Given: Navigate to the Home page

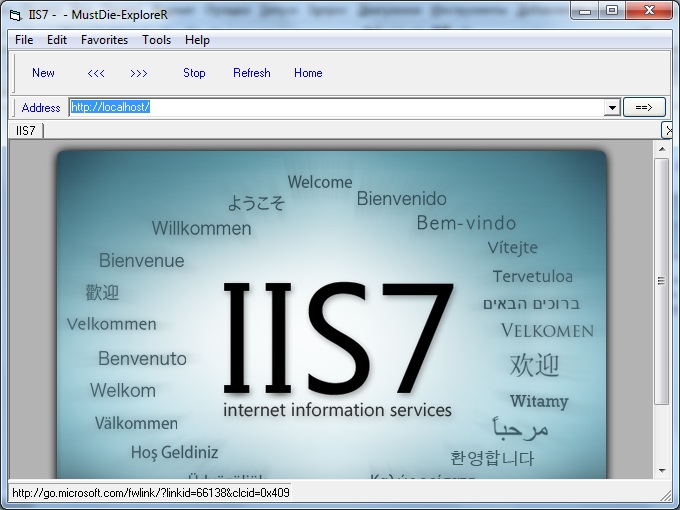Looking at the screenshot, I should (308, 73).
